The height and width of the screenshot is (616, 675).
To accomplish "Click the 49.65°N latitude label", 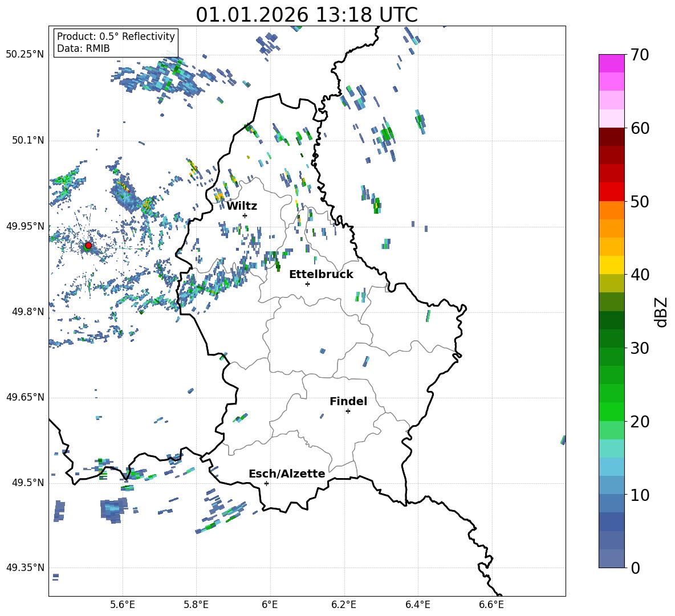I will pyautogui.click(x=25, y=397).
